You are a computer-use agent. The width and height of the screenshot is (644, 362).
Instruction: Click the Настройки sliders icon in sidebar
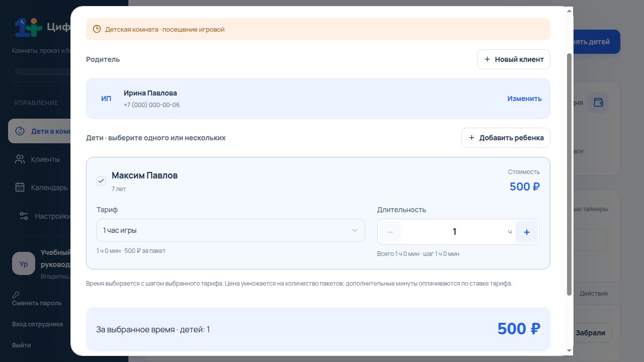(24, 216)
